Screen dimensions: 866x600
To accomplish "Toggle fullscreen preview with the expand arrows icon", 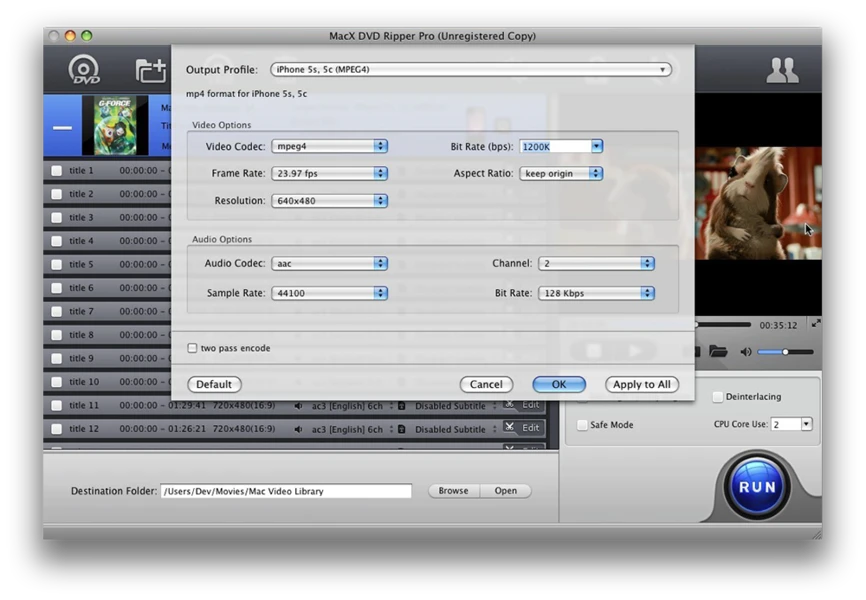I will [x=816, y=324].
